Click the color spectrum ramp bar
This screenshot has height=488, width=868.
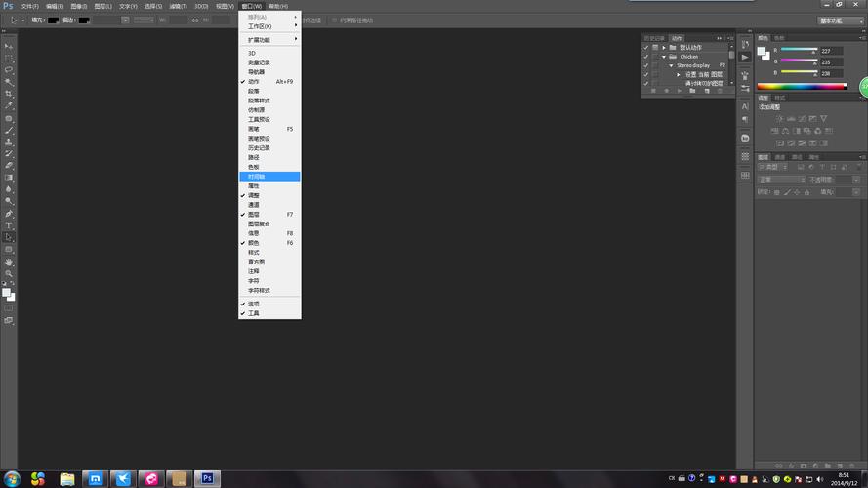point(802,87)
